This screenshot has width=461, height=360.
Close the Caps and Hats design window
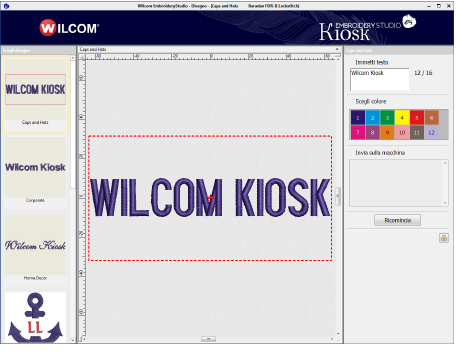point(337,49)
